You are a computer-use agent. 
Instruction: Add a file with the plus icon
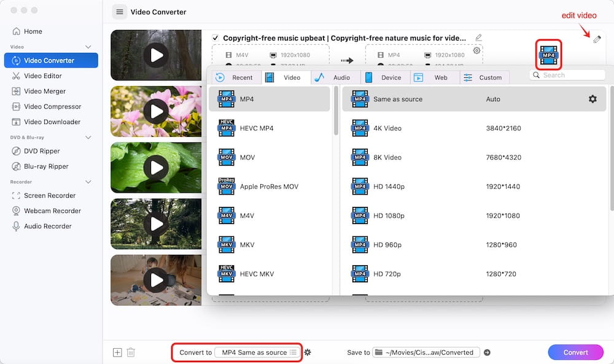(117, 352)
